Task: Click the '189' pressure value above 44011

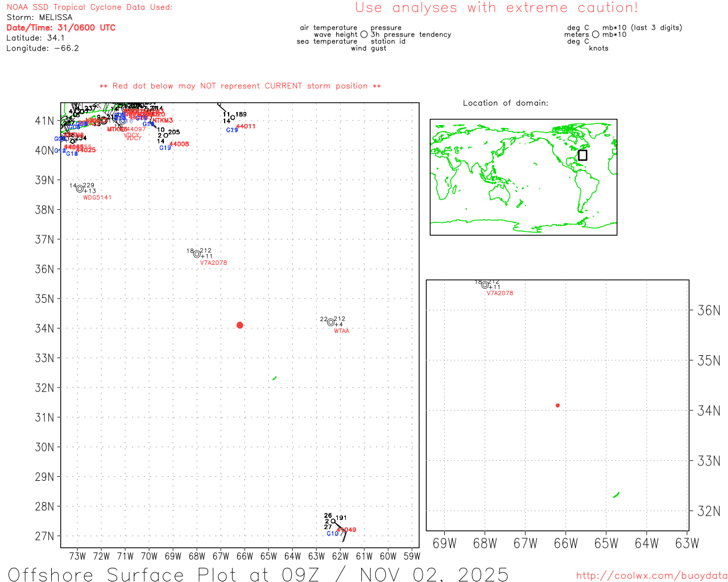Action: click(241, 114)
